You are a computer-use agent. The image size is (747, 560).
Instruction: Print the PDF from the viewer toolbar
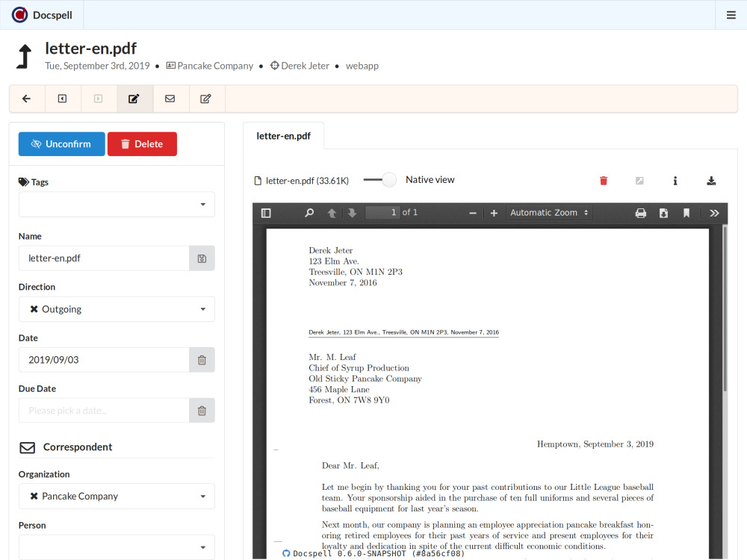pyautogui.click(x=640, y=213)
